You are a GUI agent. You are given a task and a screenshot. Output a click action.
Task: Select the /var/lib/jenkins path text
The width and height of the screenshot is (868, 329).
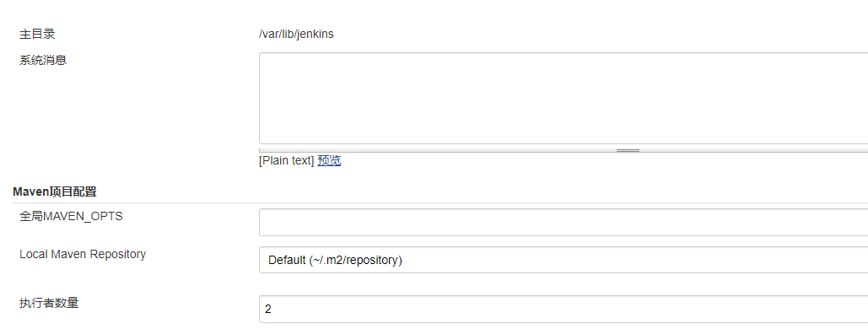click(x=296, y=35)
